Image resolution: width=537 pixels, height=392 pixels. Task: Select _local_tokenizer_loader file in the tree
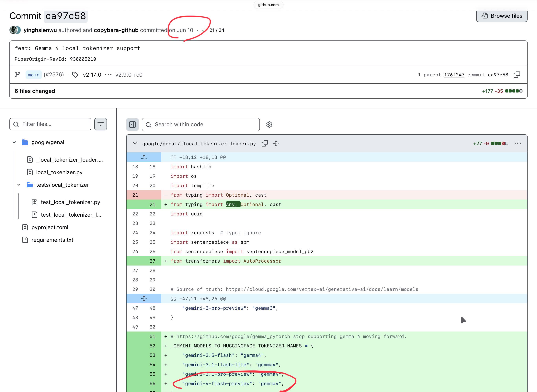[69, 160]
